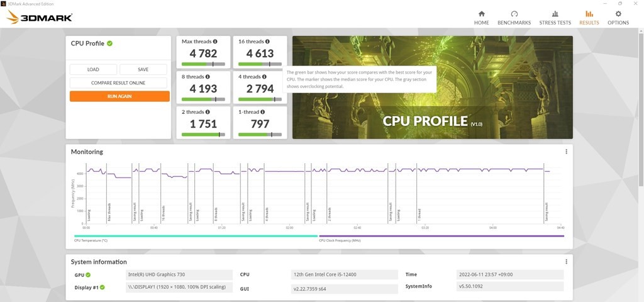Click the SAVE button
The height and width of the screenshot is (302, 644).
pyautogui.click(x=143, y=69)
